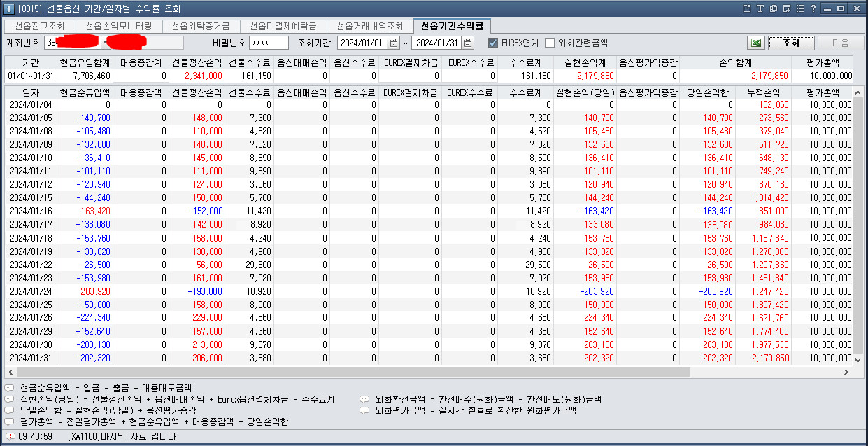The width and height of the screenshot is (868, 446).
Task: Click down arrow of vertical scrollbar
Action: point(858,360)
